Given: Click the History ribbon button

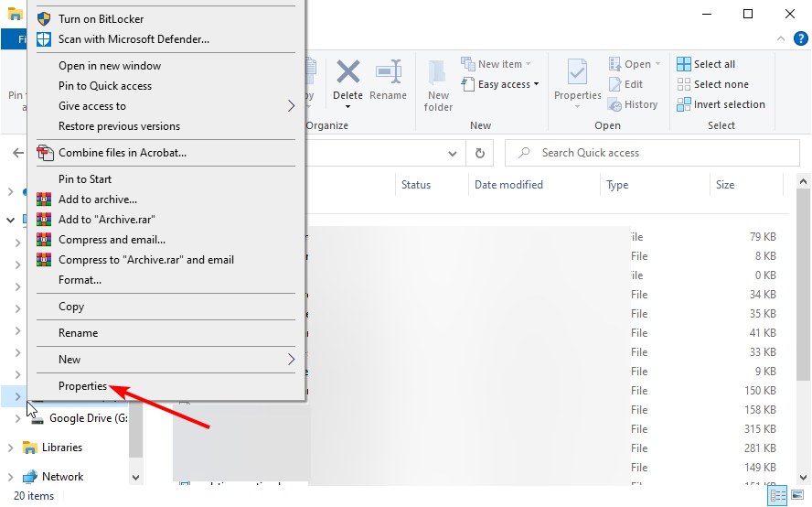Looking at the screenshot, I should [x=633, y=104].
